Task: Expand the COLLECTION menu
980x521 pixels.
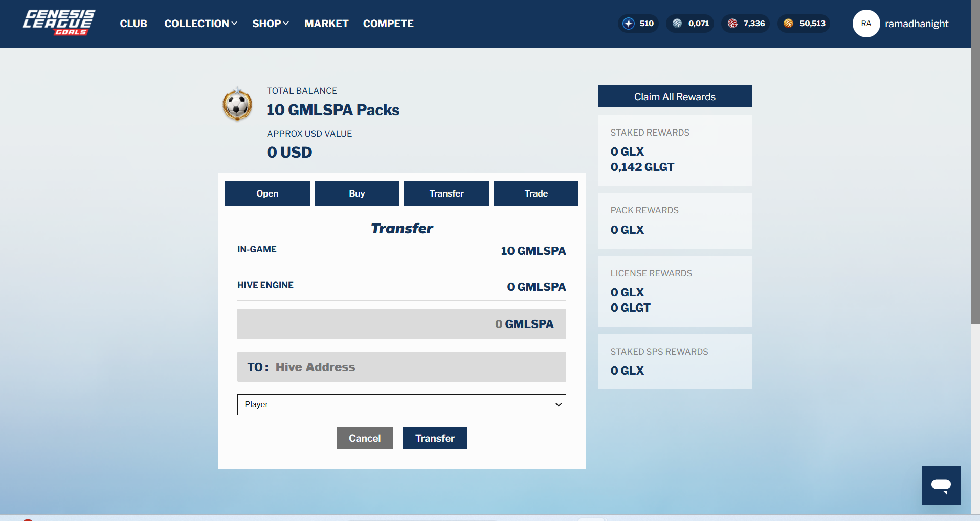Action: pos(201,24)
